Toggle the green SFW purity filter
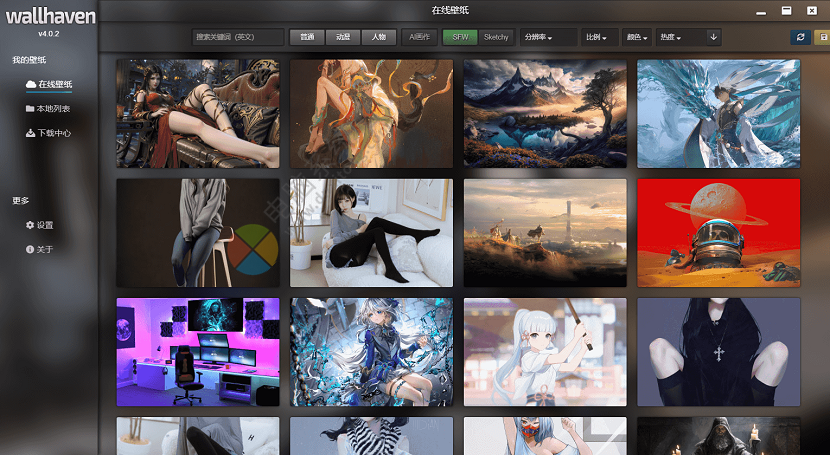The image size is (830, 455). coord(460,37)
